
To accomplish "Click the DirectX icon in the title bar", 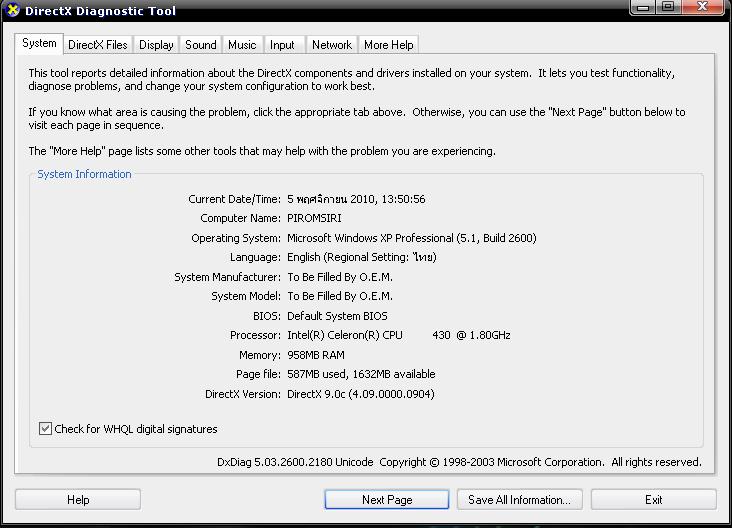I will [x=11, y=11].
